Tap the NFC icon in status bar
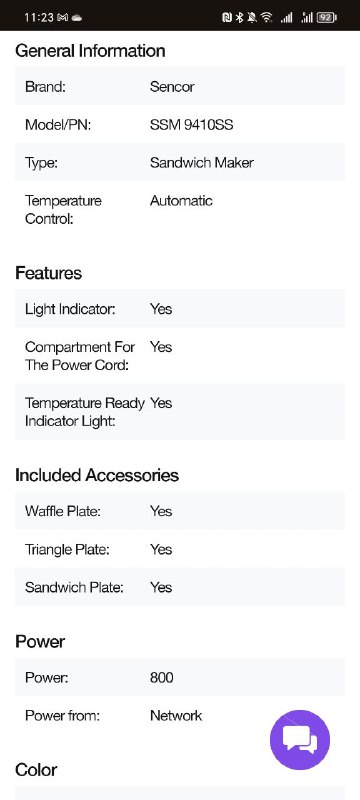This screenshot has height=800, width=360. pyautogui.click(x=227, y=18)
